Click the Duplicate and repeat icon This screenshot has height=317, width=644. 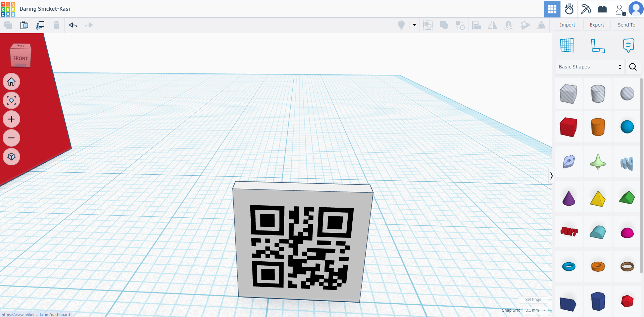pyautogui.click(x=40, y=25)
